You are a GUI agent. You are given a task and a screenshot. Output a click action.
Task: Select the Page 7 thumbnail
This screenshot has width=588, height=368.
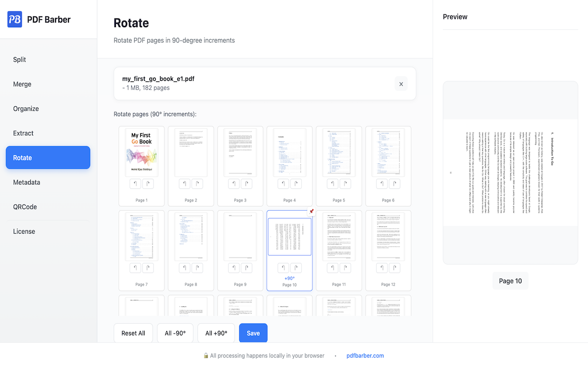coord(141,236)
